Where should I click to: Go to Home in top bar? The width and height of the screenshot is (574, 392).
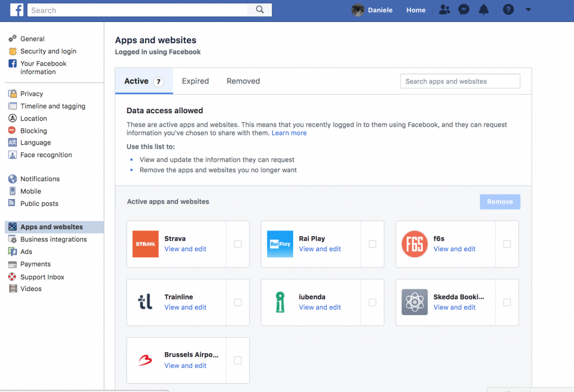pos(416,10)
